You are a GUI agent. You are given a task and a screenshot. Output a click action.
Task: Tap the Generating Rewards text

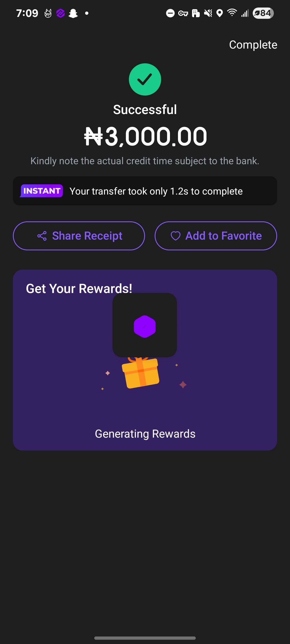(145, 434)
